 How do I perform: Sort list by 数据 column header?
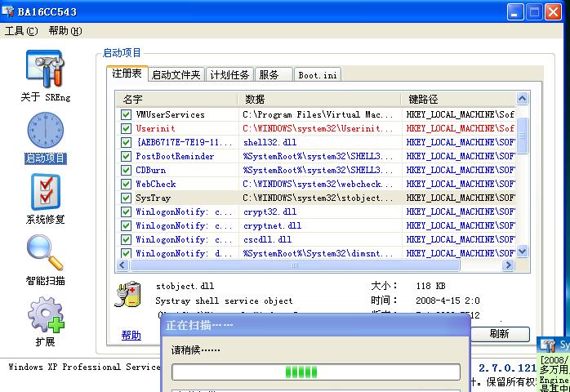pos(319,99)
